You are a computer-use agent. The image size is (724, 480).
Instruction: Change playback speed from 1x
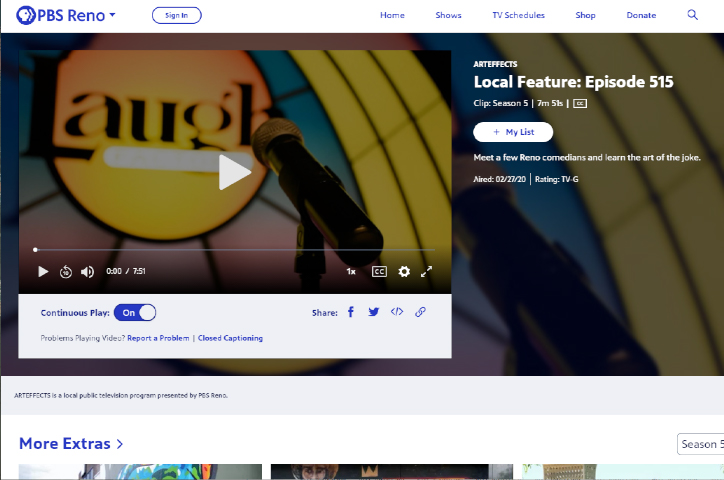[351, 271]
